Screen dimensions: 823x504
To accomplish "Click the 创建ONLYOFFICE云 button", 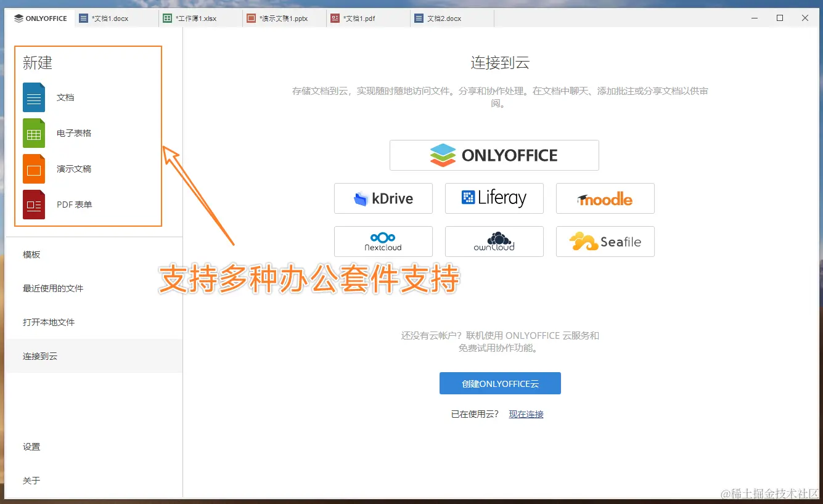I will (x=500, y=383).
